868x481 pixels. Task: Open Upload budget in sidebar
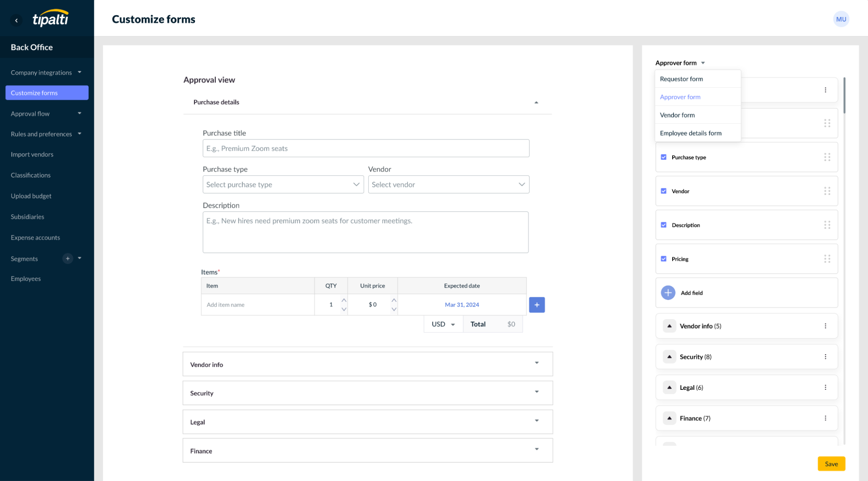(31, 196)
